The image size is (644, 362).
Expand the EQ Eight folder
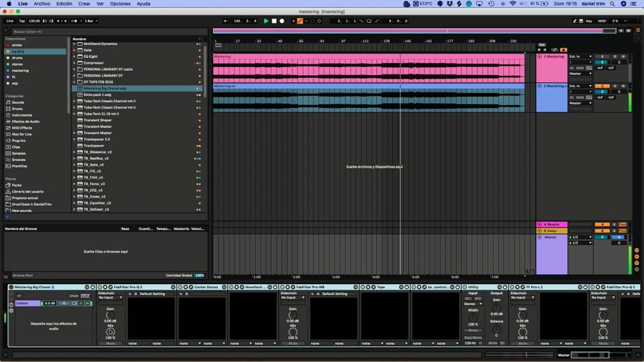pos(74,56)
